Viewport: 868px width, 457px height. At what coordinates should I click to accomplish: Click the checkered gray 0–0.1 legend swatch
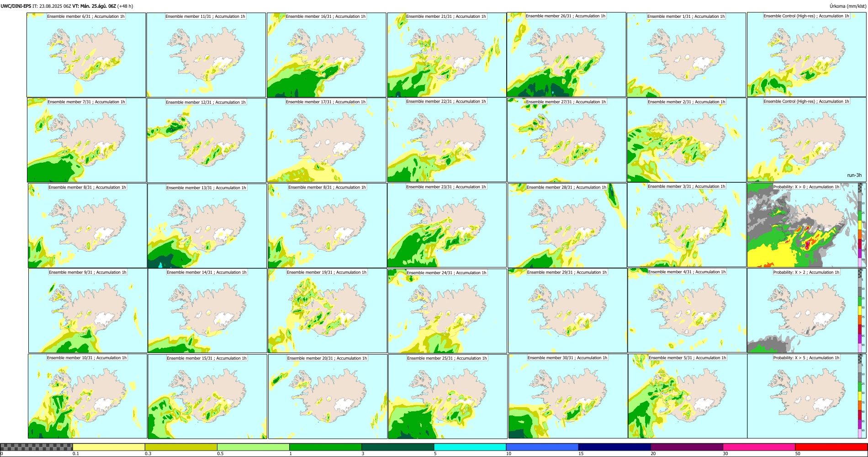tap(37, 447)
